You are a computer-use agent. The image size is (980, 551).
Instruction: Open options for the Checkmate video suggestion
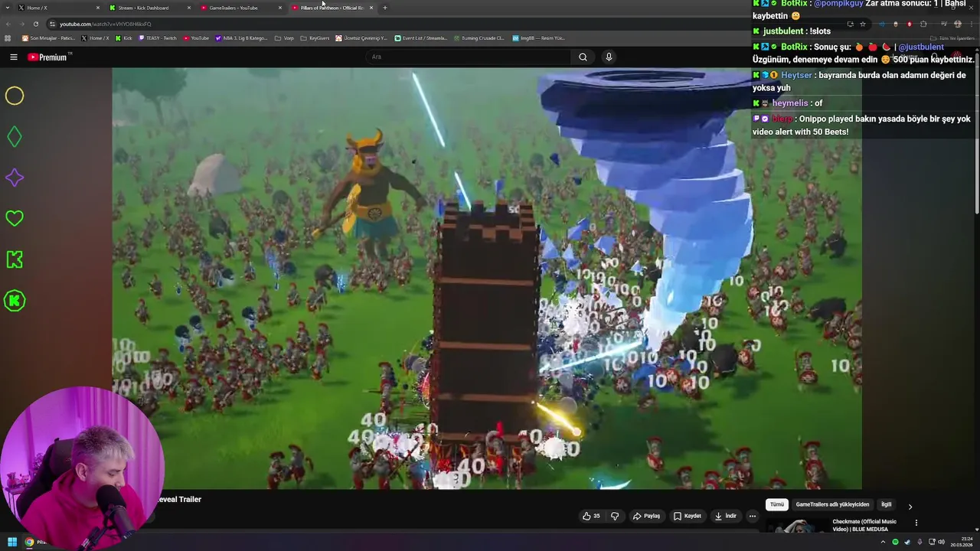916,523
